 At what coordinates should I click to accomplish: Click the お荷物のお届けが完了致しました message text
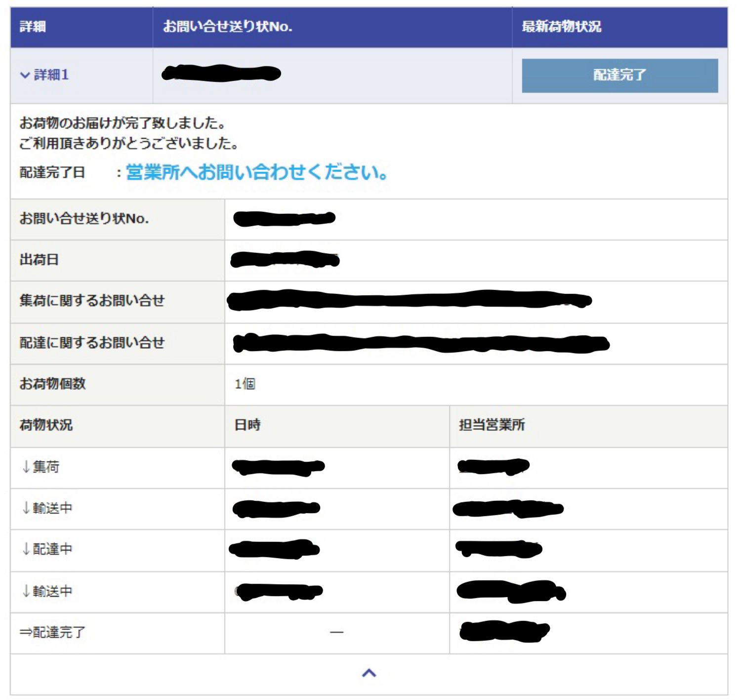(123, 123)
